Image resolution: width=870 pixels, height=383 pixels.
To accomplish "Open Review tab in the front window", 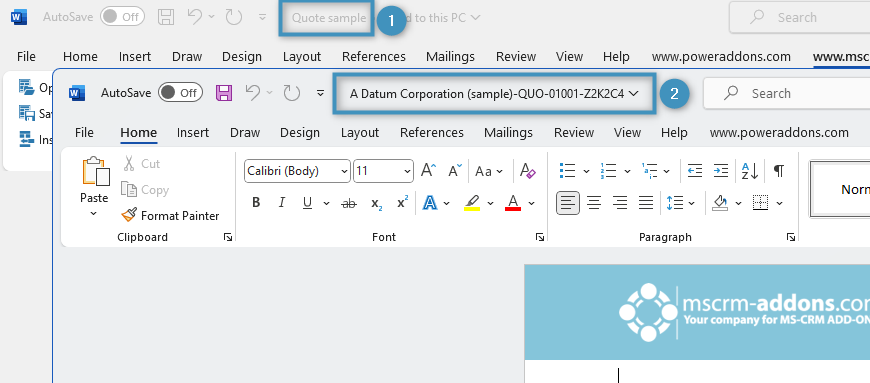I will (x=574, y=133).
